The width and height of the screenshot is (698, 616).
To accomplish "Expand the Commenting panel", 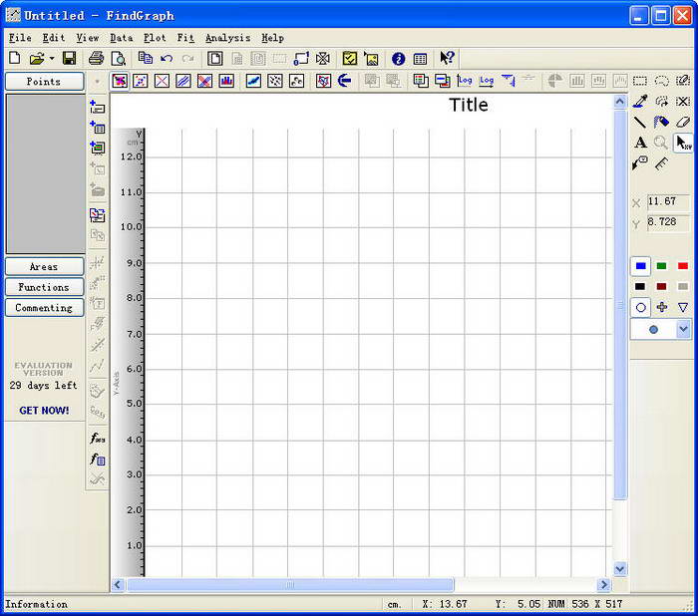I will click(x=44, y=308).
